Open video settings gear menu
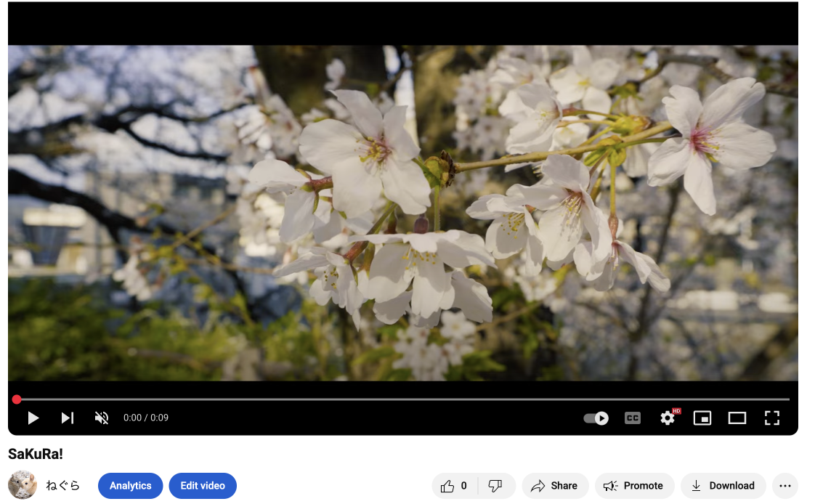The image size is (815, 504). click(668, 418)
